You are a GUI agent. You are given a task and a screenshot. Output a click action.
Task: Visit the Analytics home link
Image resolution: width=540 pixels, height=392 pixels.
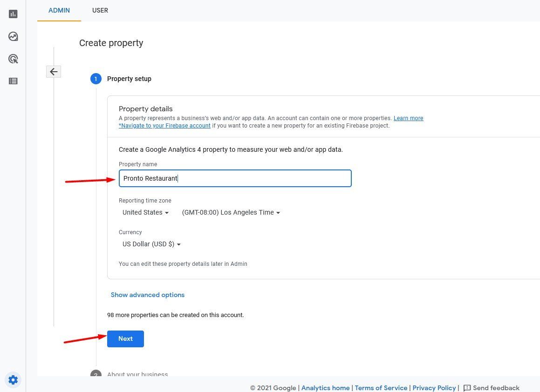pyautogui.click(x=325, y=388)
